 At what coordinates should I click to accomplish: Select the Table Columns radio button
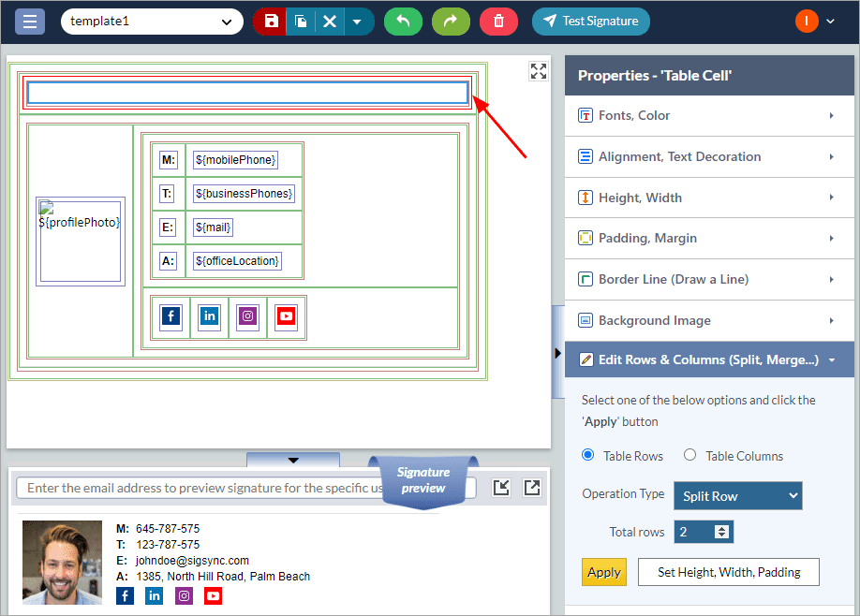click(690, 455)
